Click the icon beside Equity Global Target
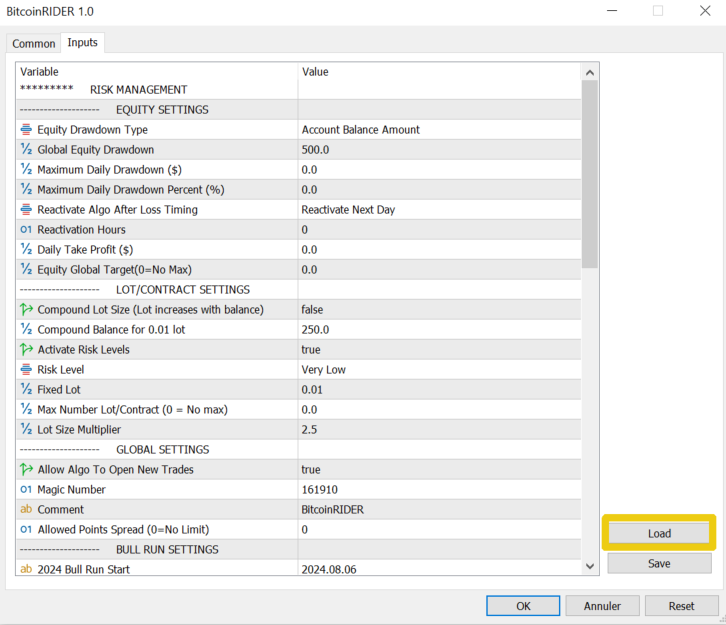The height and width of the screenshot is (625, 726). [x=26, y=269]
